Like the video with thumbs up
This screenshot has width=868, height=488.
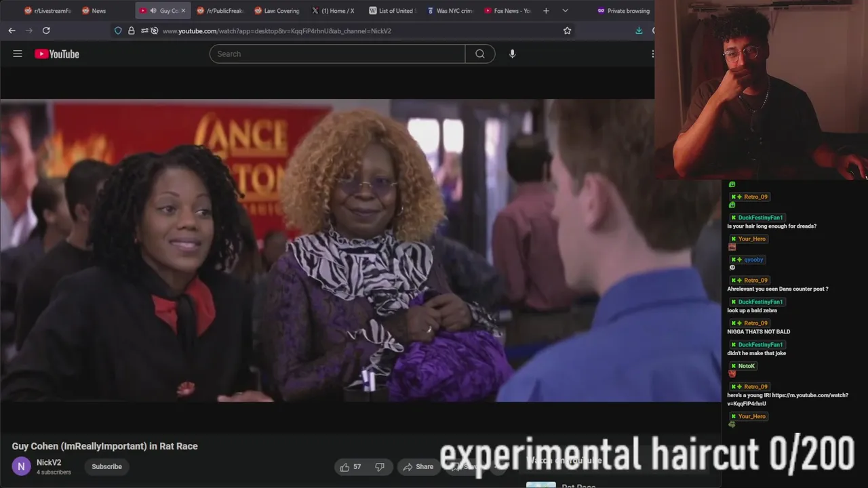(351, 466)
